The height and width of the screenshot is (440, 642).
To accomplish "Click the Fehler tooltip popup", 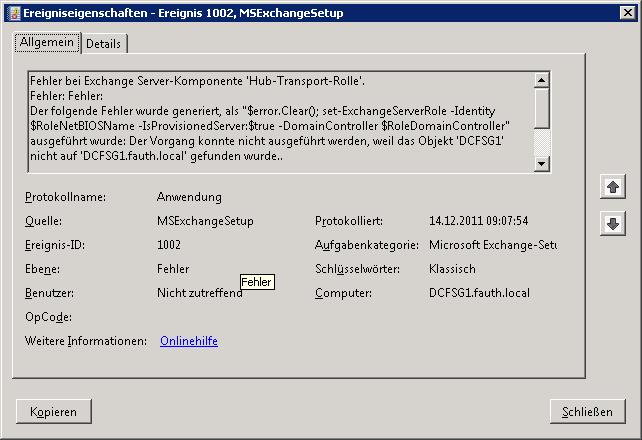I will 257,282.
